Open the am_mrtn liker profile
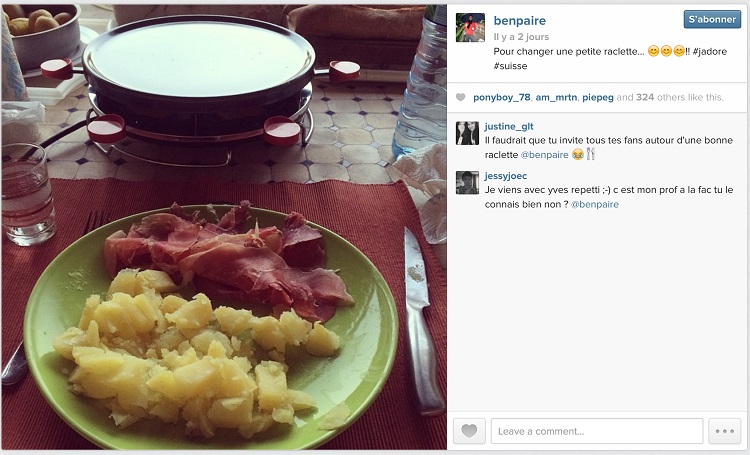The height and width of the screenshot is (455, 750). pyautogui.click(x=556, y=98)
